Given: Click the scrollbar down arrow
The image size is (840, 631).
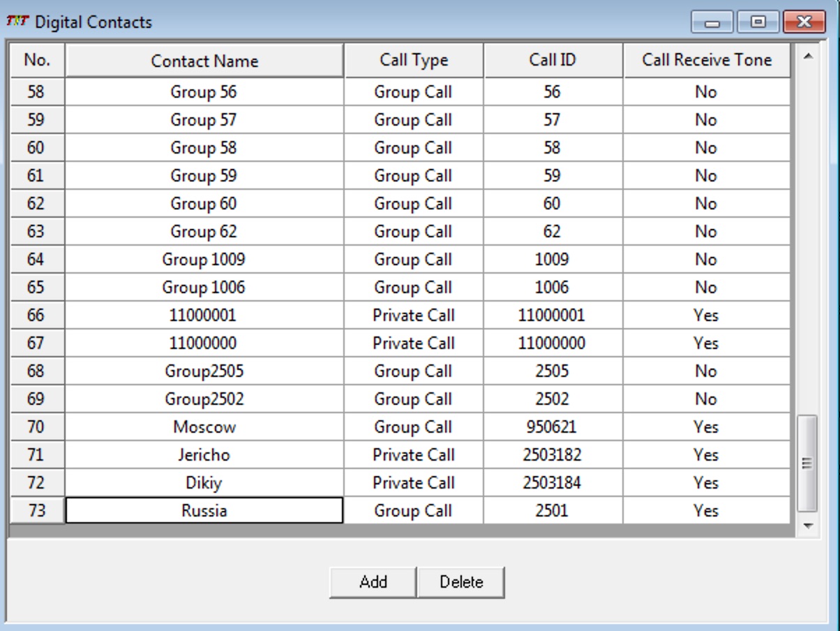Looking at the screenshot, I should pyautogui.click(x=807, y=526).
